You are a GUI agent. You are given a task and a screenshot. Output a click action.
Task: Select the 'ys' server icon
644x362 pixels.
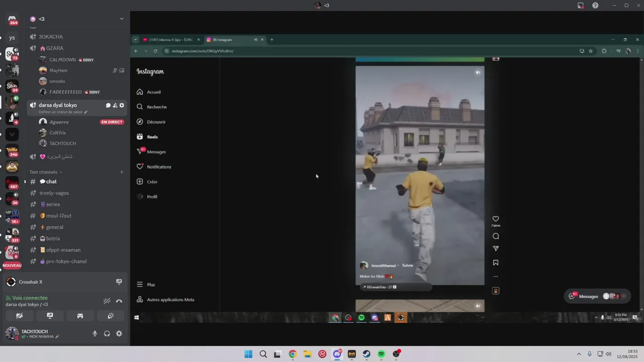[12, 38]
